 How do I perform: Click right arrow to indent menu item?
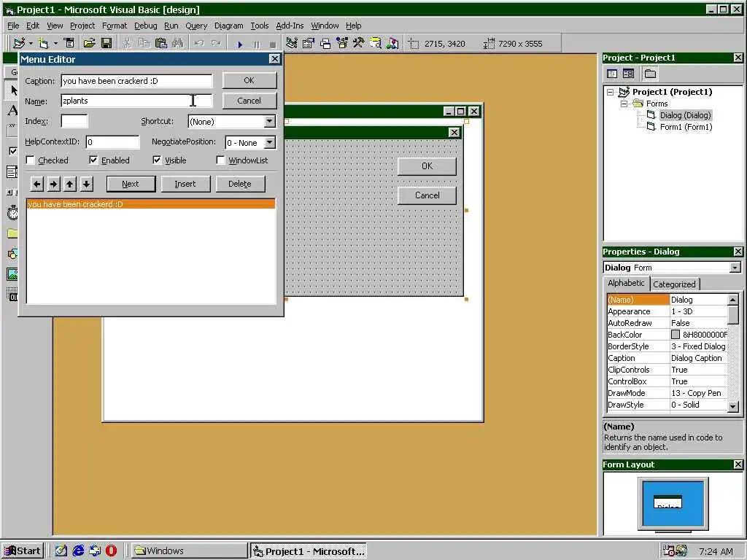(53, 184)
